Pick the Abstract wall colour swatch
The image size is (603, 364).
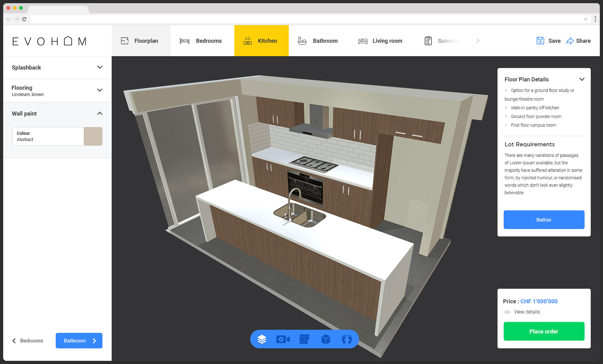93,136
